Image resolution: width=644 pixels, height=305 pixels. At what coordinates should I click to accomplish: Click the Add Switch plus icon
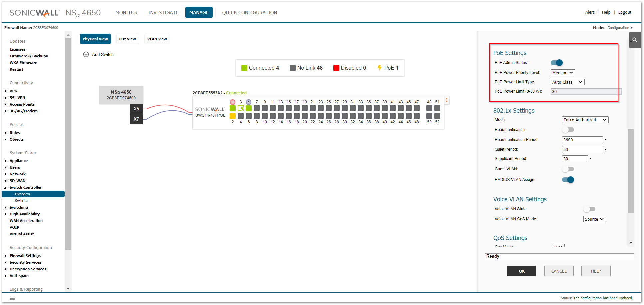86,54
